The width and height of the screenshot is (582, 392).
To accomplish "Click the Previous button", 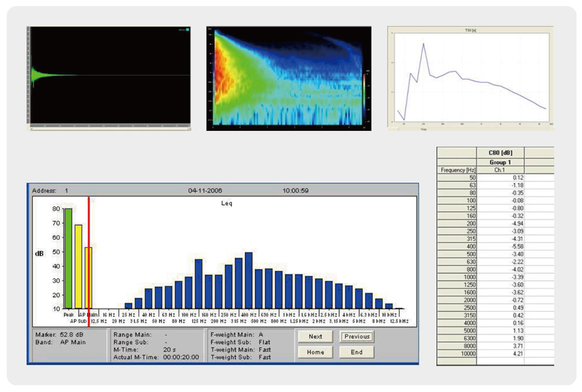I will pyautogui.click(x=357, y=337).
